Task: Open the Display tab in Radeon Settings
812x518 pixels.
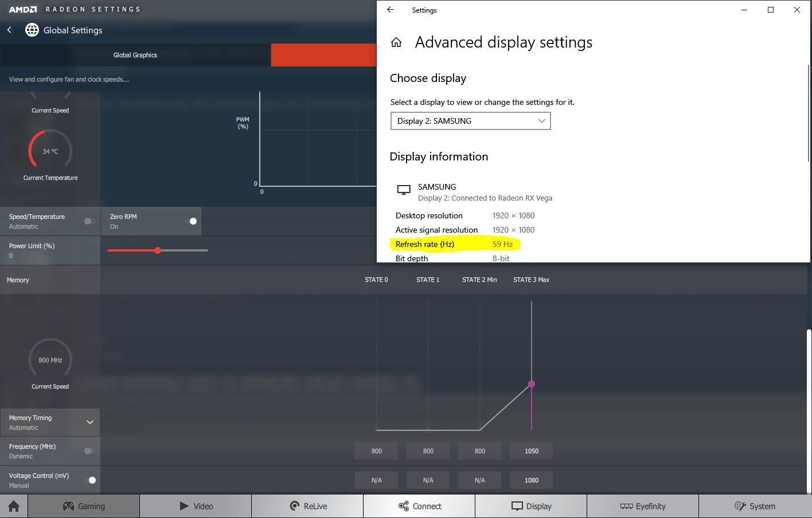Action: point(531,506)
